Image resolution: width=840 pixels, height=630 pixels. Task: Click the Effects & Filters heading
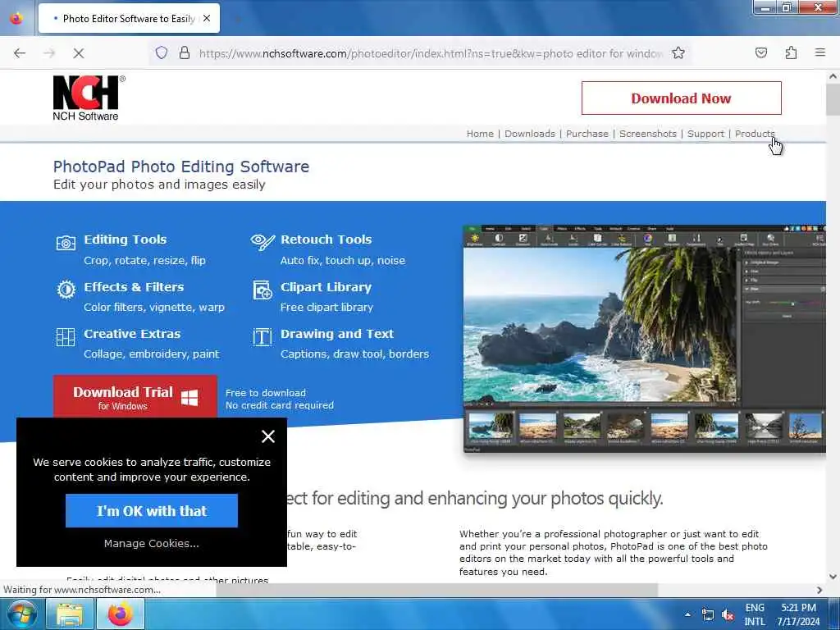coord(134,286)
